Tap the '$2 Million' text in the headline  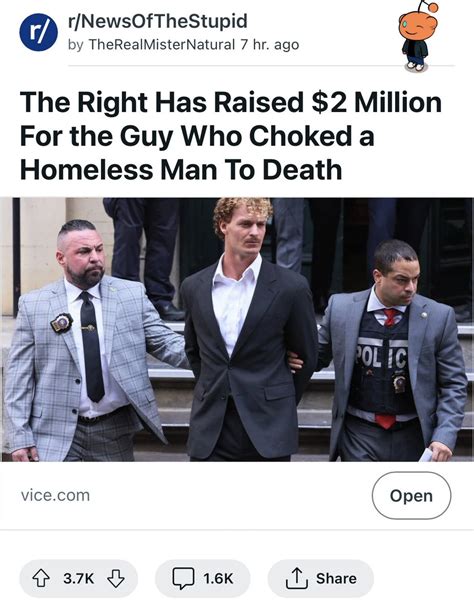[x=376, y=102]
